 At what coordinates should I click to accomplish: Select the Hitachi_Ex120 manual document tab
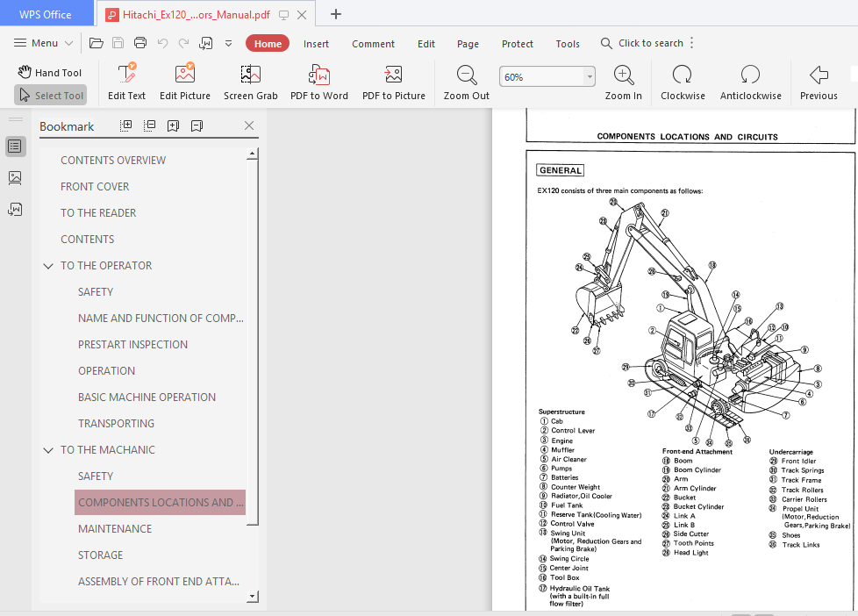click(196, 15)
